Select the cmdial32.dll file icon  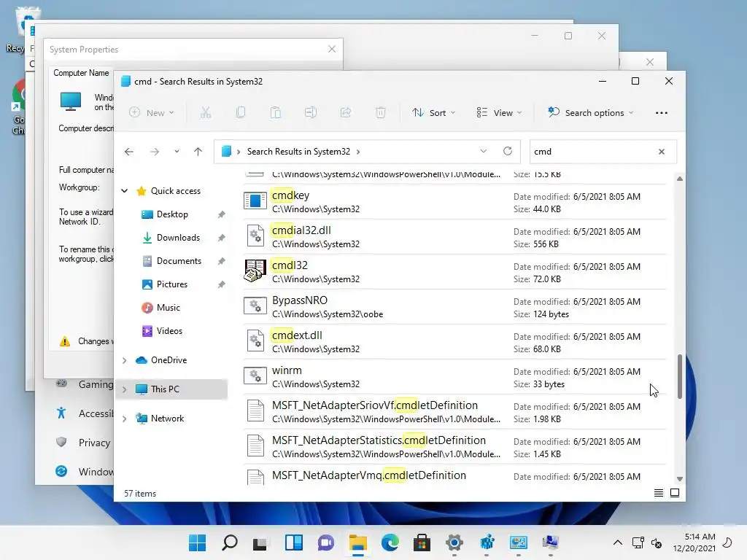255,236
